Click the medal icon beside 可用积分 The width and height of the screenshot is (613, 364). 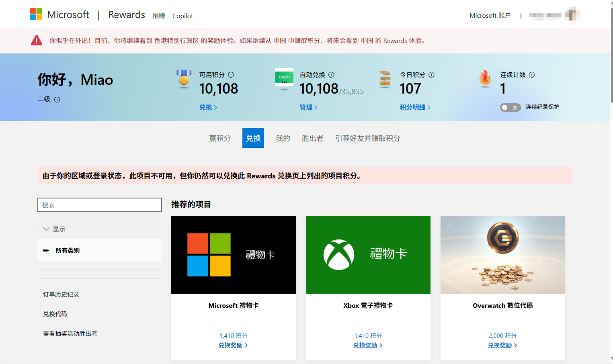[184, 79]
